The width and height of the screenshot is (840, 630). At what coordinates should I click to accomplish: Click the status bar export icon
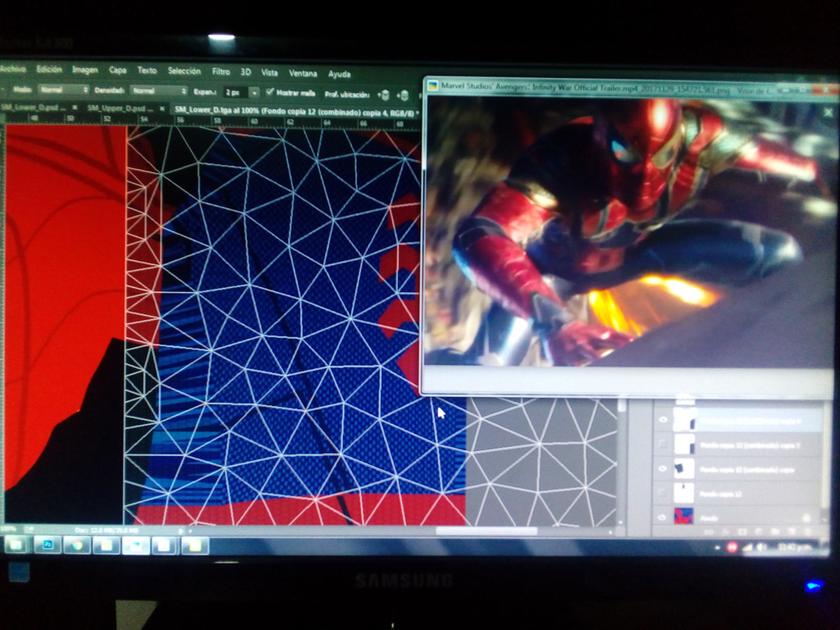point(28,529)
